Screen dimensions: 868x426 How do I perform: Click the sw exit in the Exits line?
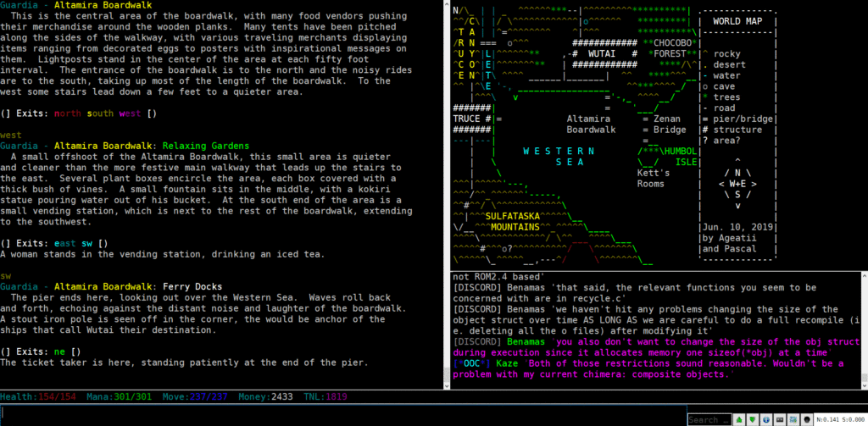click(87, 243)
